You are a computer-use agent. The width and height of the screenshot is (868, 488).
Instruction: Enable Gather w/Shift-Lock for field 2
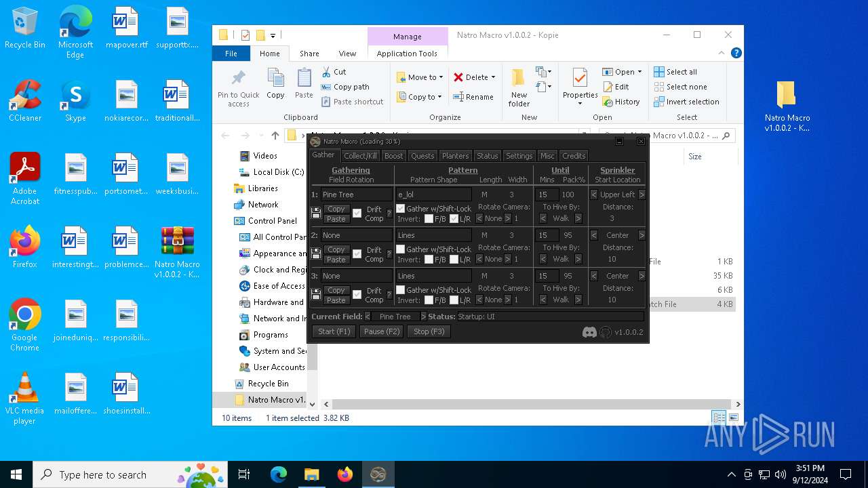tap(401, 249)
